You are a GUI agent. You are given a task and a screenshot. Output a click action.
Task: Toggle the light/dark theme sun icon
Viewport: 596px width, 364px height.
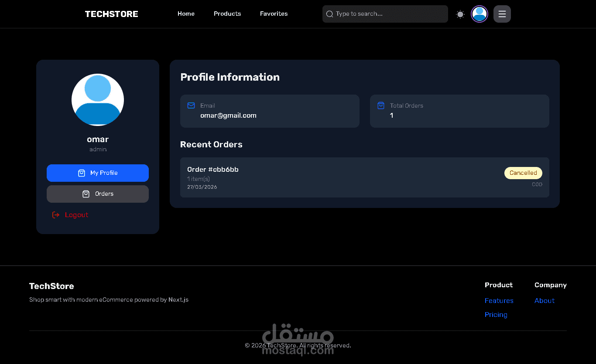pyautogui.click(x=460, y=14)
